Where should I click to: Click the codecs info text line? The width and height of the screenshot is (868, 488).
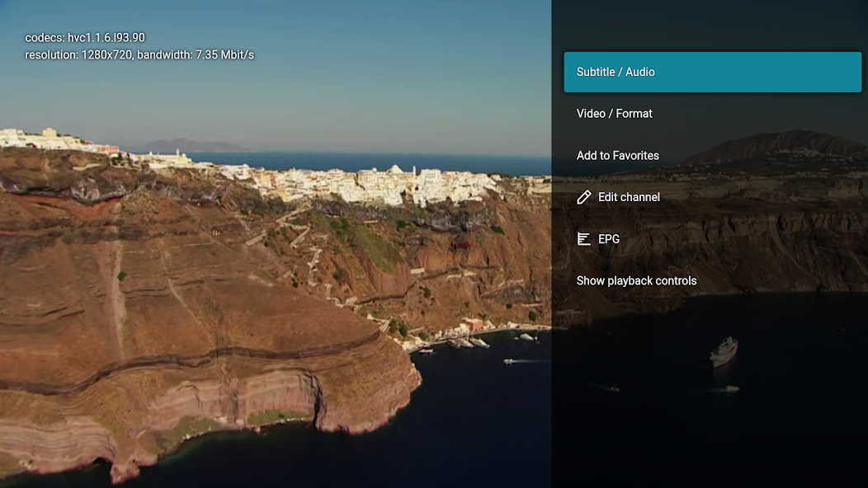(85, 38)
